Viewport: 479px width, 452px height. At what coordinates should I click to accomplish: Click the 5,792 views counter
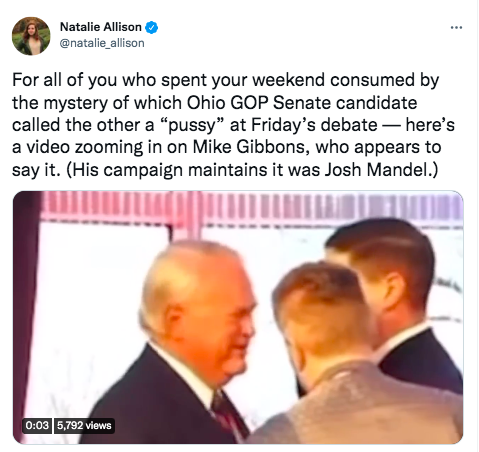[84, 425]
